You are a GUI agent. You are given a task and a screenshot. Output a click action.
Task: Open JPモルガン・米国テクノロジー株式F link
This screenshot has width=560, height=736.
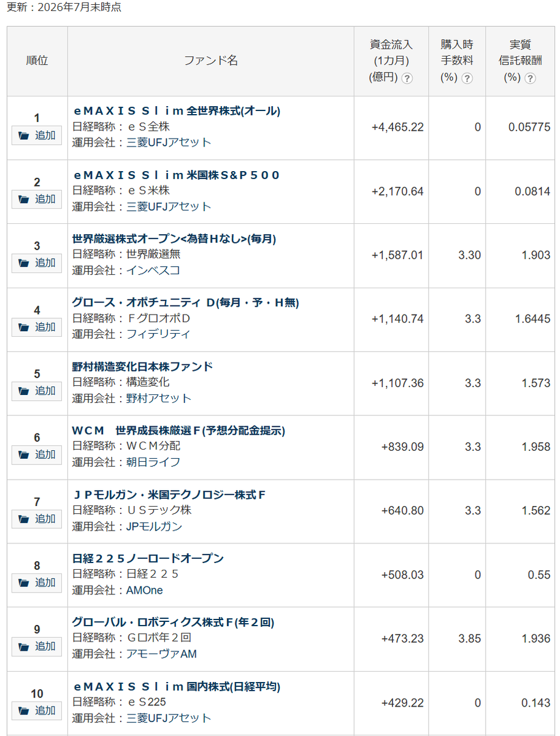tap(169, 494)
